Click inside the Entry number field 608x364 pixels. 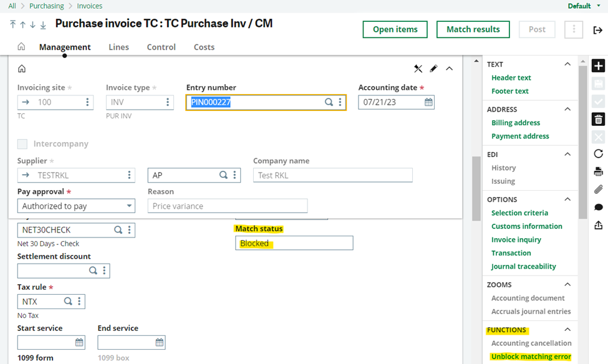pyautogui.click(x=249, y=102)
